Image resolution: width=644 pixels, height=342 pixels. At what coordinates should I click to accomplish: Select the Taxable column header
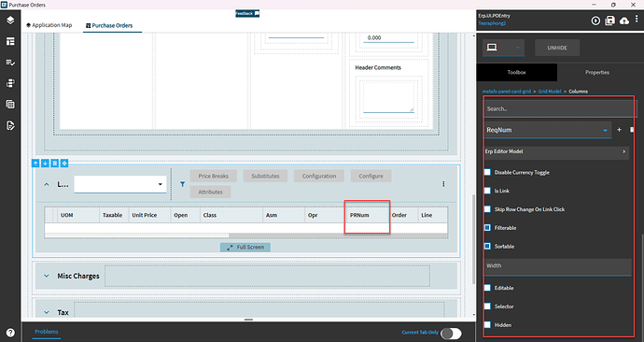point(114,215)
